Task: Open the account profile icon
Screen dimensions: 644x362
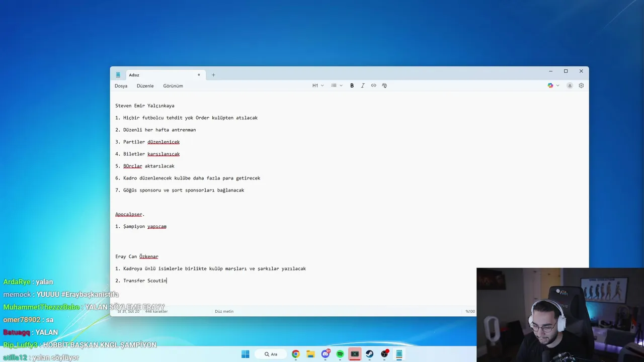Action: coord(570,85)
